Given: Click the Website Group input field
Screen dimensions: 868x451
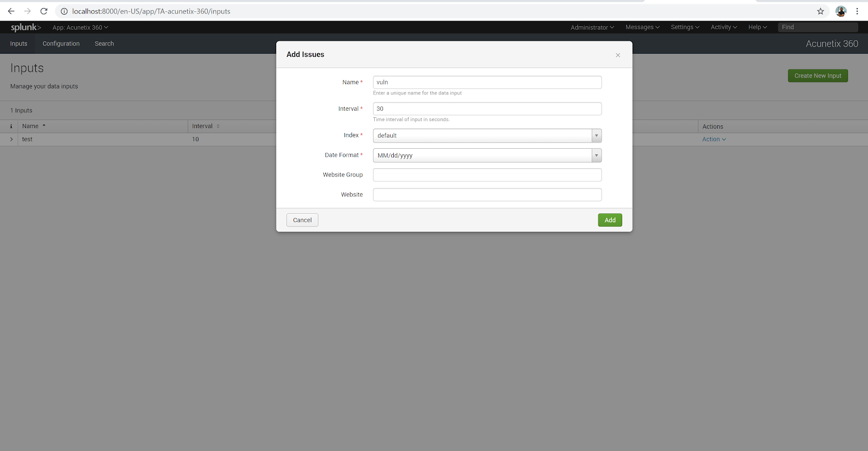Looking at the screenshot, I should (x=487, y=175).
